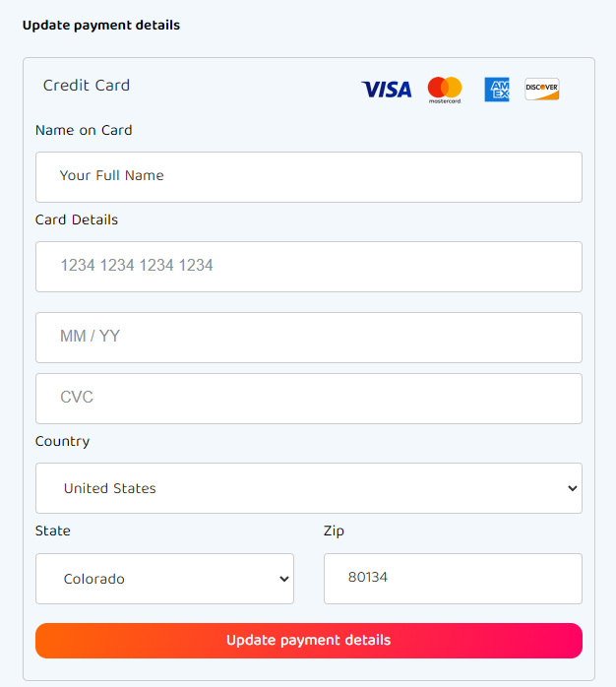Image resolution: width=616 pixels, height=687 pixels.
Task: Click into the CVC field
Action: click(x=308, y=398)
